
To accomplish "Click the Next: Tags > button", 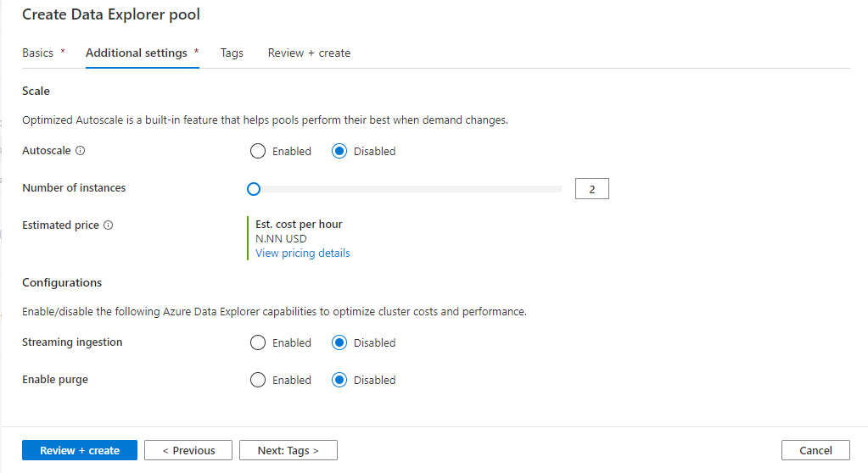I will [x=288, y=450].
